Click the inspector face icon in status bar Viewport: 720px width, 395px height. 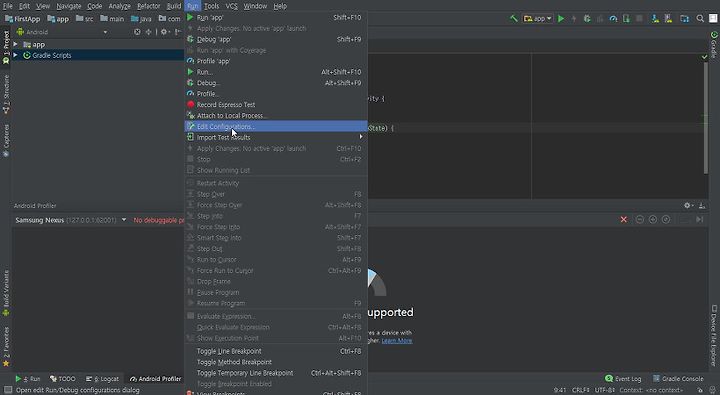[712, 390]
